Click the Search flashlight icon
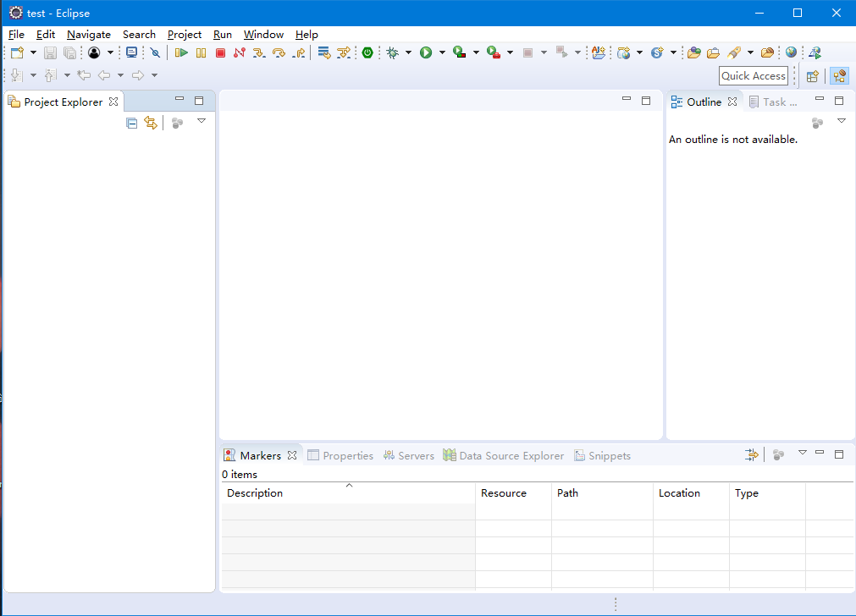The height and width of the screenshot is (616, 856). coord(734,52)
